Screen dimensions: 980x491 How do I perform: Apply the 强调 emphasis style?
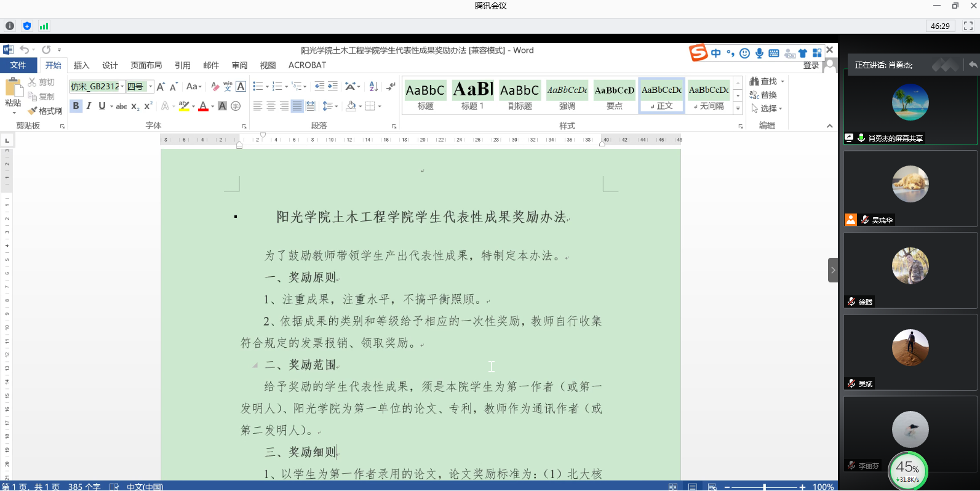pyautogui.click(x=567, y=95)
